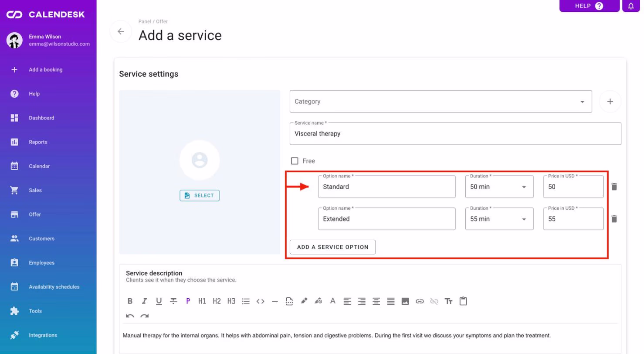Underline text in the description editor
The width and height of the screenshot is (644, 354).
click(x=159, y=301)
